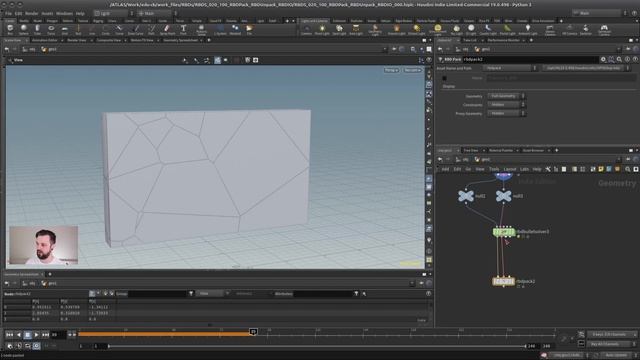The width and height of the screenshot is (640, 360).
Task: Open the Tree View tab
Action: tap(471, 150)
